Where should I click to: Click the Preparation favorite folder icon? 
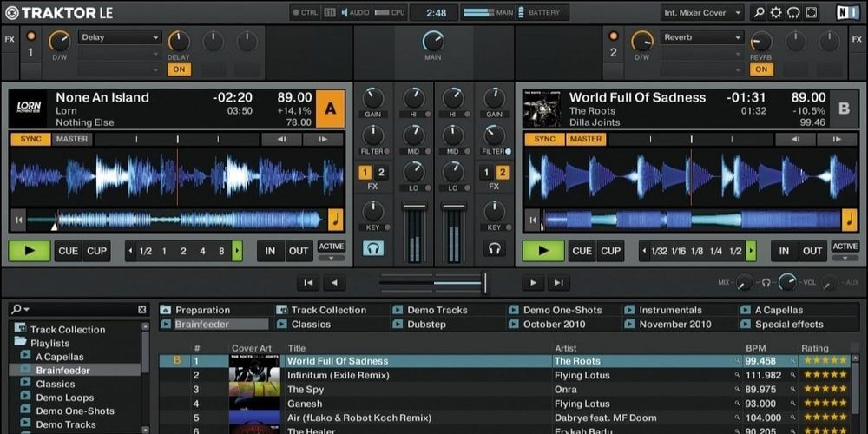(166, 310)
